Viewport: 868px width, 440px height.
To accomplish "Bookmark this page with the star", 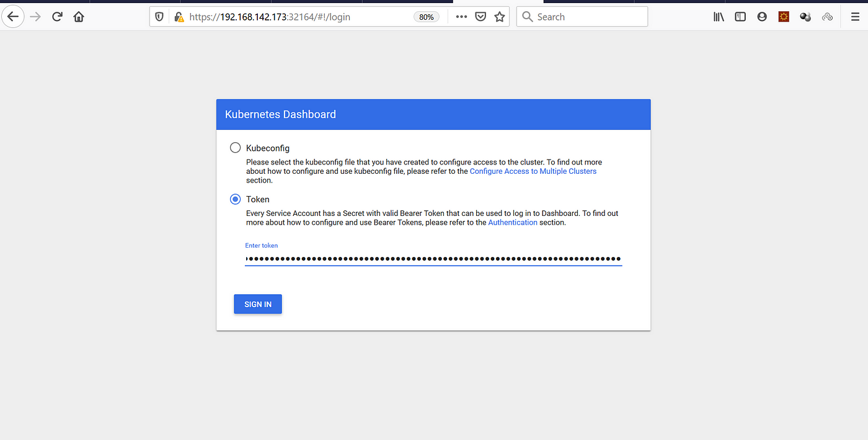I will [499, 17].
